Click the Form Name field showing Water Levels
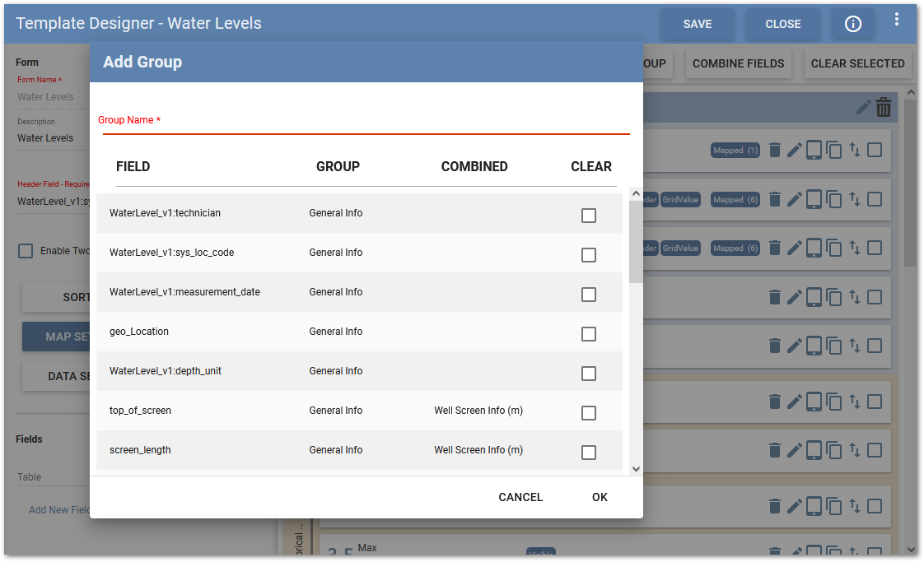Screen dimensions: 924x562 [53, 96]
